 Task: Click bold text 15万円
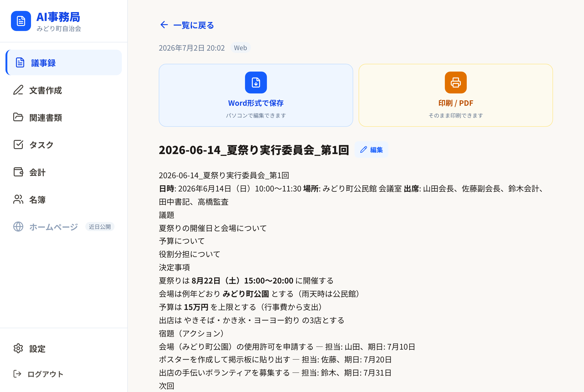tap(196, 307)
